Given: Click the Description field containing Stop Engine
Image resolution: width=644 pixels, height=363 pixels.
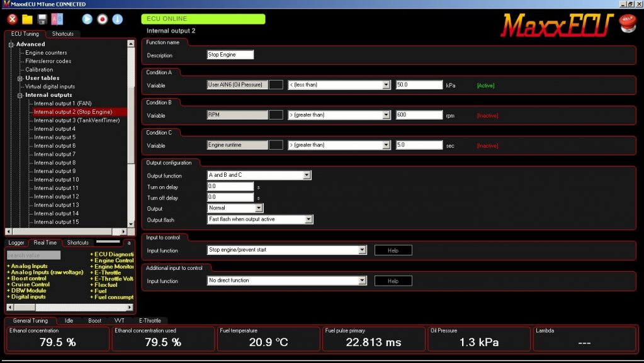Looking at the screenshot, I should 230,55.
